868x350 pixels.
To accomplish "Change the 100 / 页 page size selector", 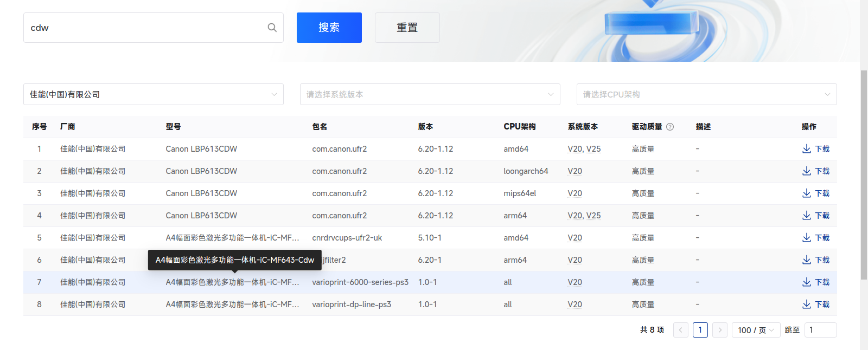I will pyautogui.click(x=756, y=330).
